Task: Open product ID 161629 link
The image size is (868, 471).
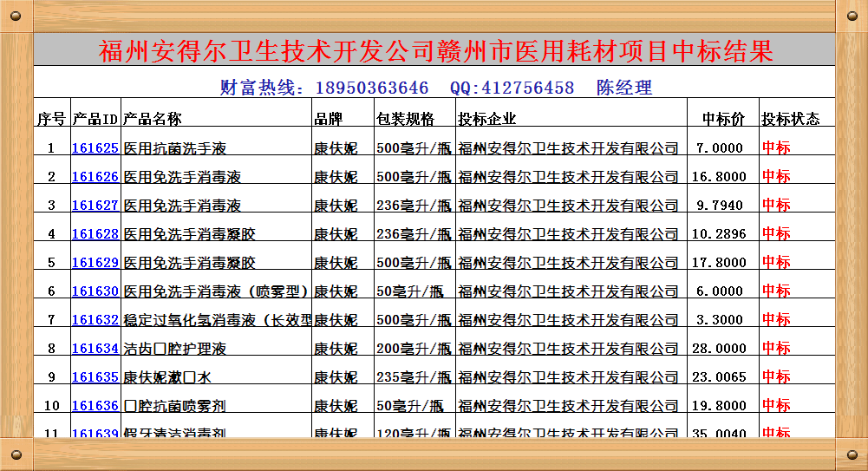Action: pyautogui.click(x=95, y=263)
